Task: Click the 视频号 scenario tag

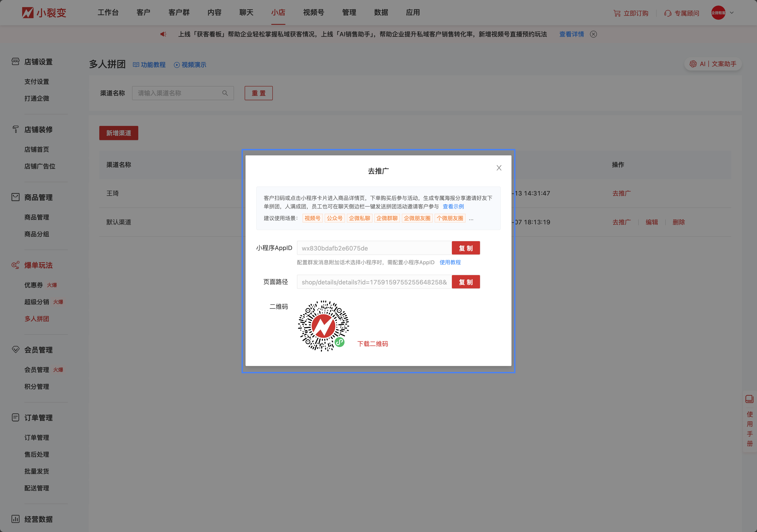Action: [312, 218]
